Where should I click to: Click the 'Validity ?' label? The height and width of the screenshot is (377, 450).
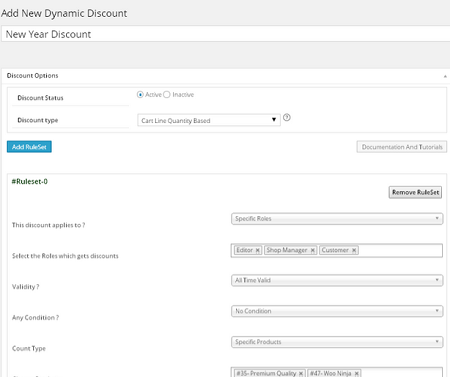coord(26,287)
